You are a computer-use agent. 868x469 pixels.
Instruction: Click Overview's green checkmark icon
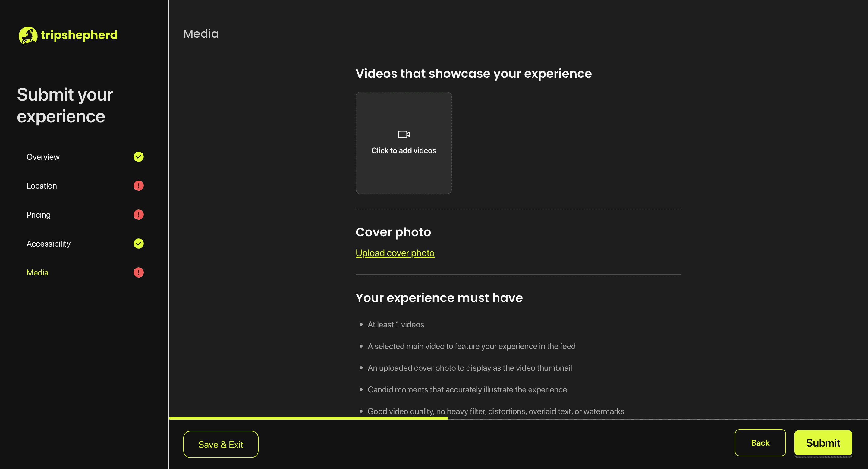point(139,157)
